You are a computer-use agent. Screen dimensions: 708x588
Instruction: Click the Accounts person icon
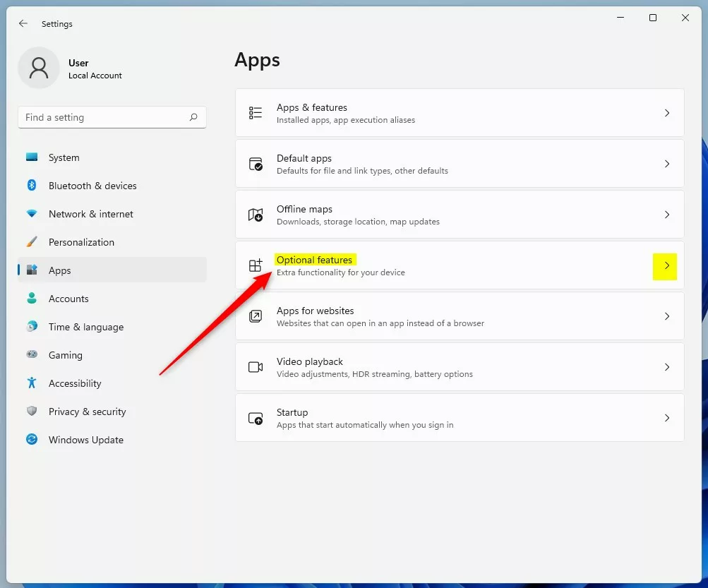coord(32,298)
